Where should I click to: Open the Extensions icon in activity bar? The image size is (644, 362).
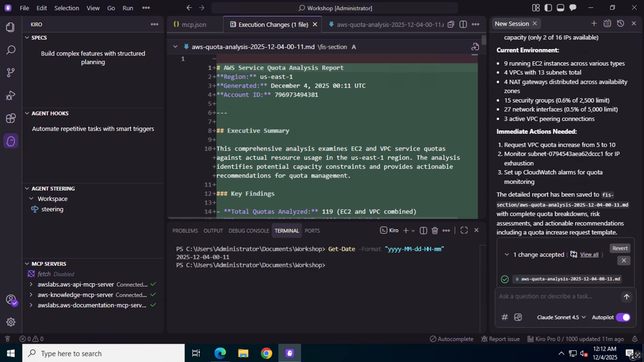coord(11,118)
